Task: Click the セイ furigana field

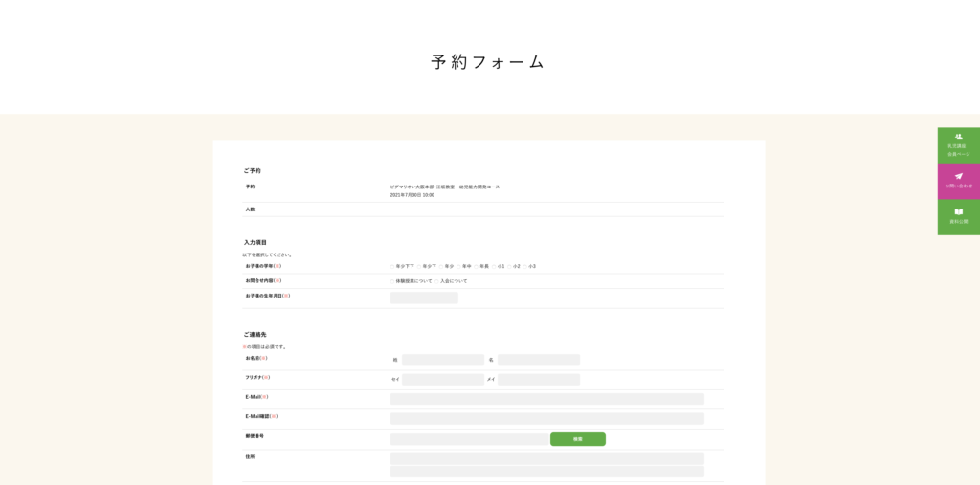Action: [x=442, y=380]
